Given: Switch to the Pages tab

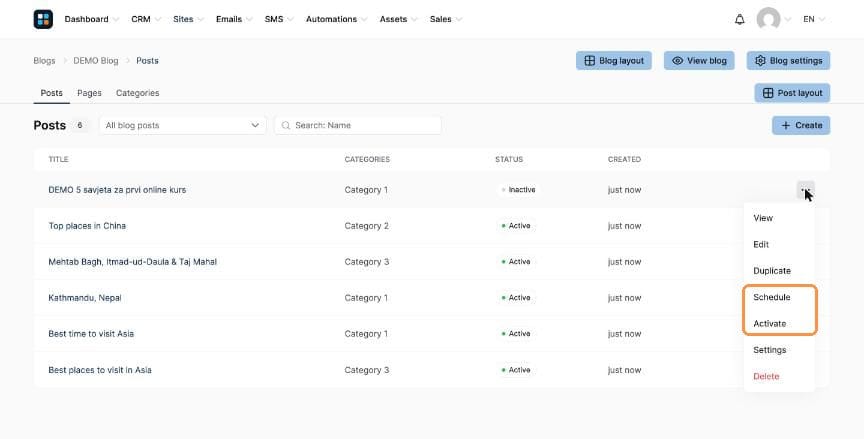Looking at the screenshot, I should point(89,93).
